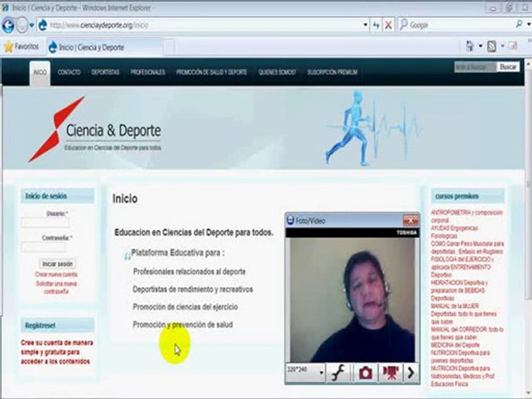Open ANTROPOMETRIA y composicion corporal course
532x399 pixels.
467,217
